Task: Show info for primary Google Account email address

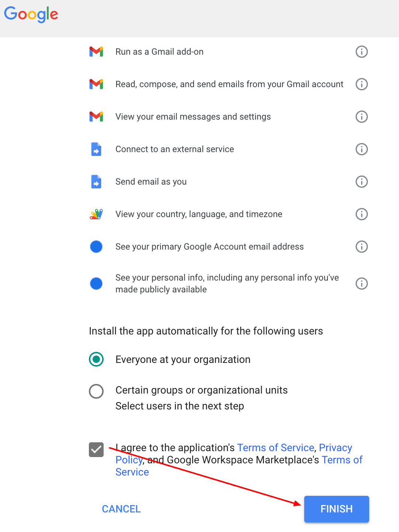Action: pyautogui.click(x=361, y=247)
